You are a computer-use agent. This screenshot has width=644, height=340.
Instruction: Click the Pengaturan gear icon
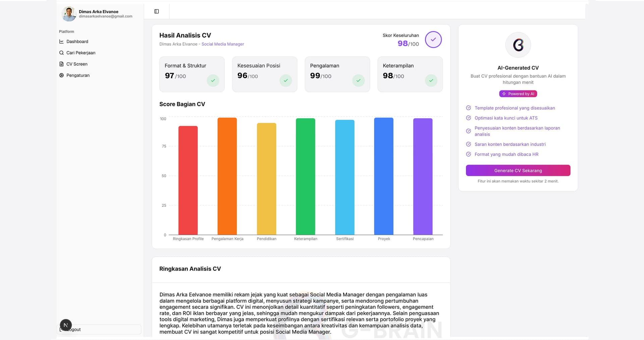pyautogui.click(x=61, y=75)
